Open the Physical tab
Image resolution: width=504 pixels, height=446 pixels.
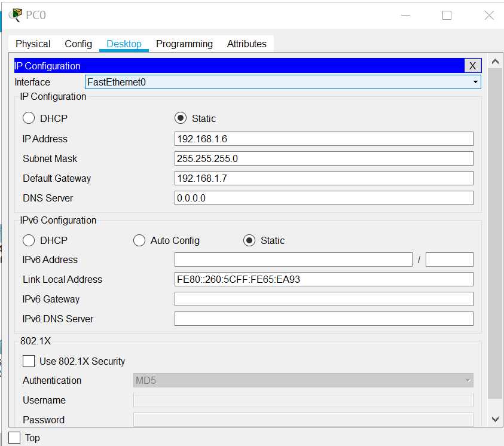(33, 44)
